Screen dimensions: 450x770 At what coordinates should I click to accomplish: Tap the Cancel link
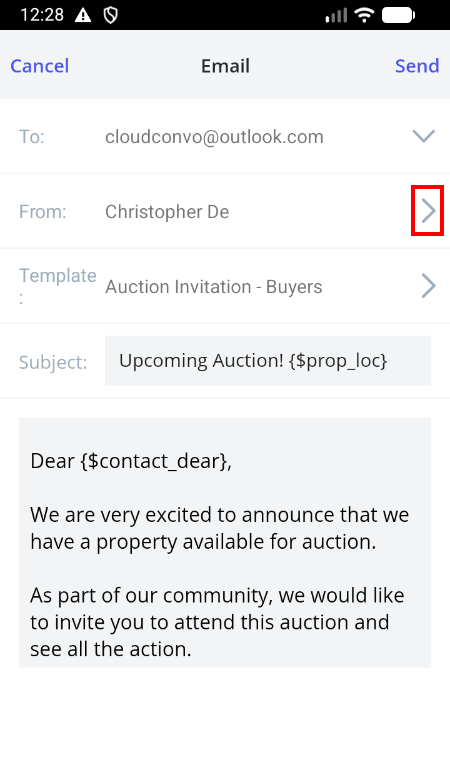[x=40, y=66]
